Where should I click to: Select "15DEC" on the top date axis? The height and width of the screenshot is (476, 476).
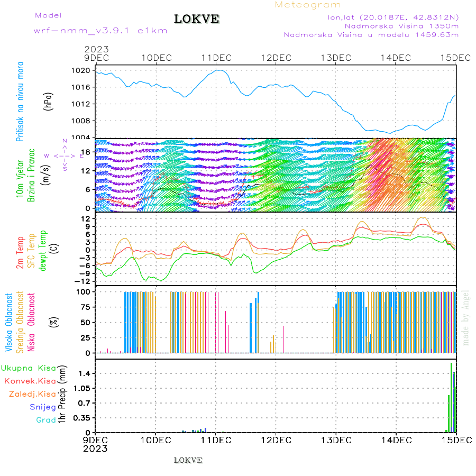tap(456, 58)
